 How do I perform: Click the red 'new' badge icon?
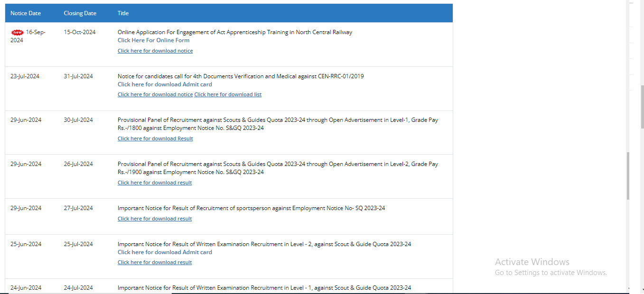tap(18, 32)
